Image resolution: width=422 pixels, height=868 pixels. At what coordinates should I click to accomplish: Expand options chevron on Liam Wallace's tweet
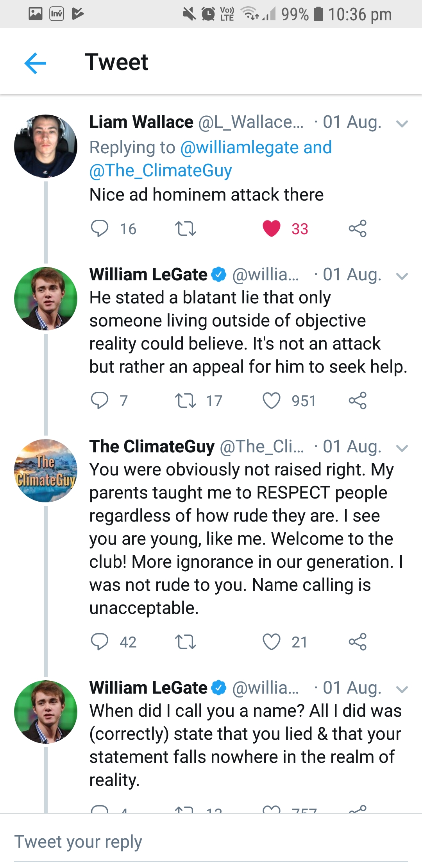[x=402, y=124]
